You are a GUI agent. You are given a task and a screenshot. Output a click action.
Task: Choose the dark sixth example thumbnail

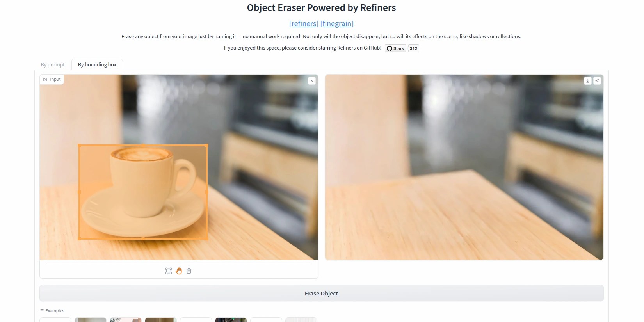[231, 320]
